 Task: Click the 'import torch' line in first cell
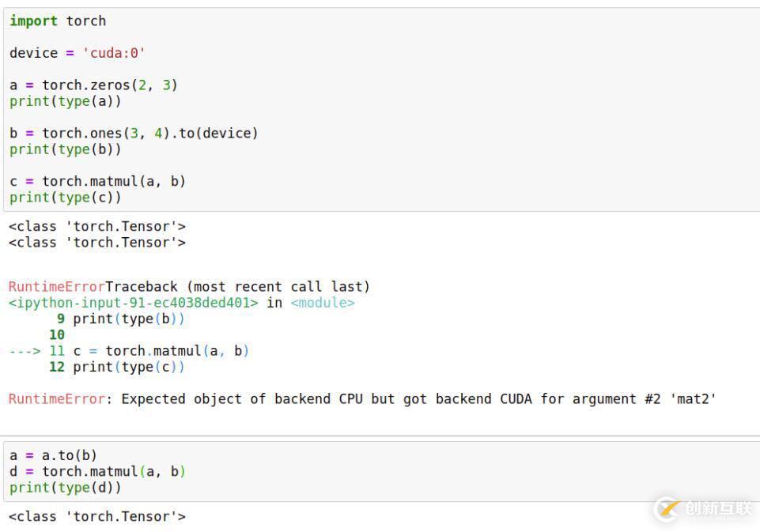pyautogui.click(x=58, y=21)
